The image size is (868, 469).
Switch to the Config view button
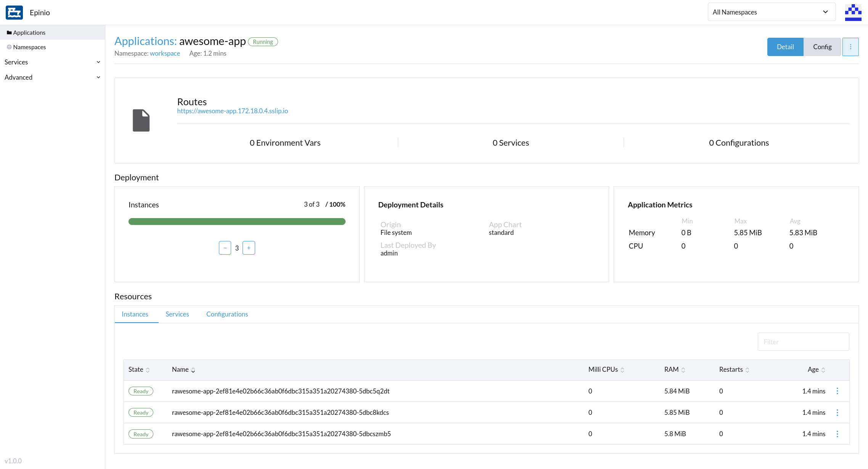[822, 47]
